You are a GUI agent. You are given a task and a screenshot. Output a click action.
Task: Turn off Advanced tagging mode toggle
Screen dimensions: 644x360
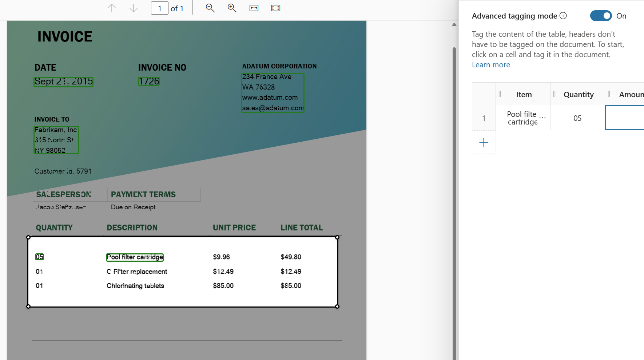coord(601,16)
